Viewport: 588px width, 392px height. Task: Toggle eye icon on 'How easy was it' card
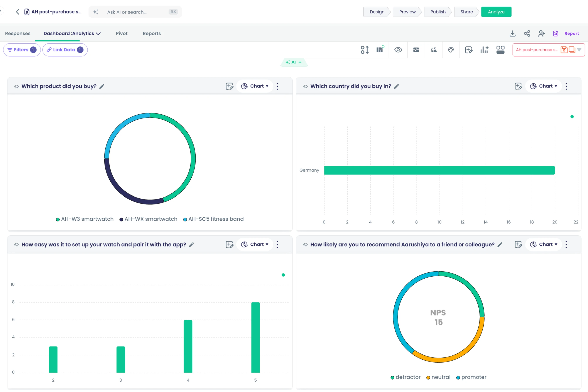tap(16, 245)
